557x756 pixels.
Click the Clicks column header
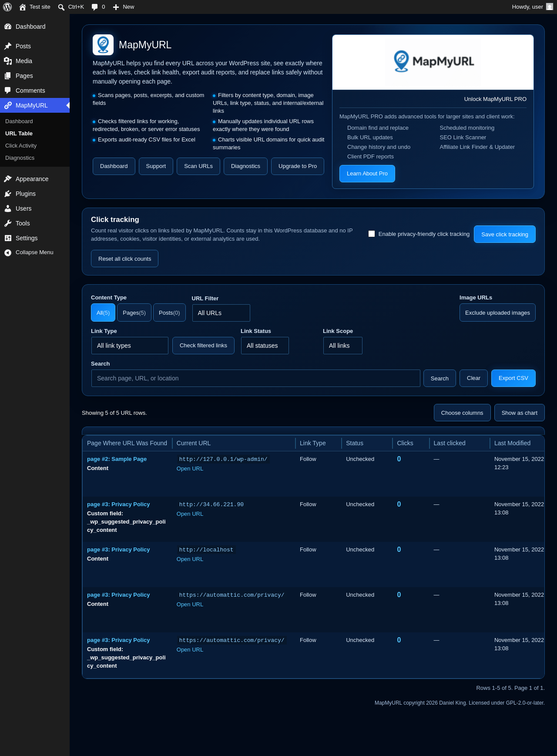(x=405, y=443)
